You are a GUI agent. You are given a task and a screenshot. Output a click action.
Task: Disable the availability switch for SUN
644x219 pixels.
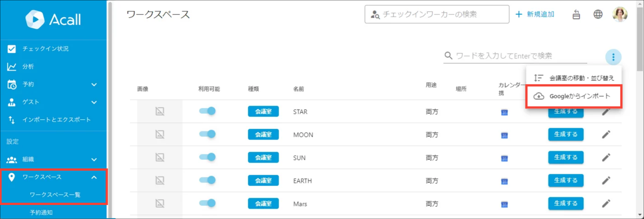208,157
